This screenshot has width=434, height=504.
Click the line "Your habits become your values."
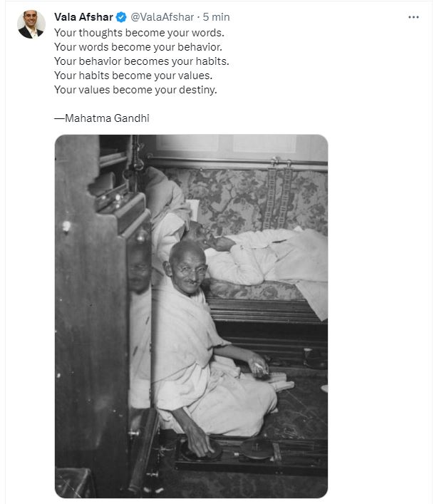point(133,76)
